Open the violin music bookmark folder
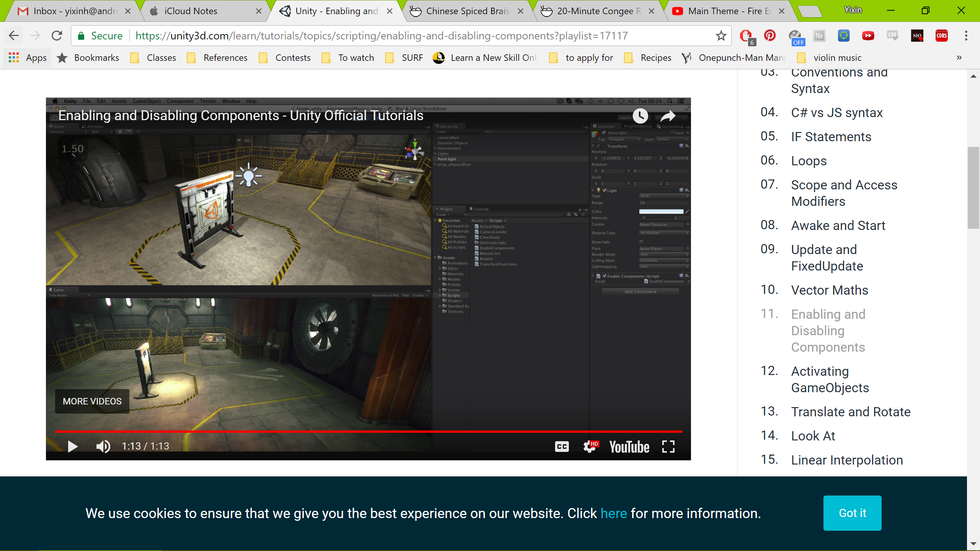The width and height of the screenshot is (980, 551). pos(829,58)
